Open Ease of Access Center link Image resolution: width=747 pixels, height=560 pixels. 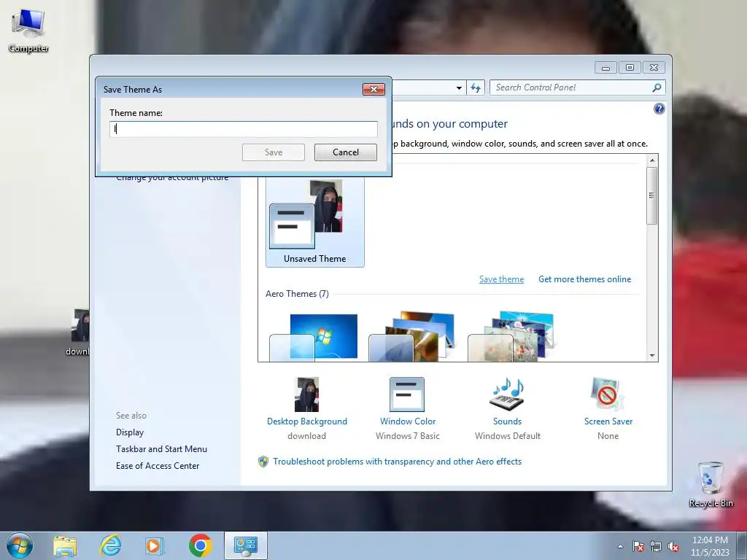[158, 466]
